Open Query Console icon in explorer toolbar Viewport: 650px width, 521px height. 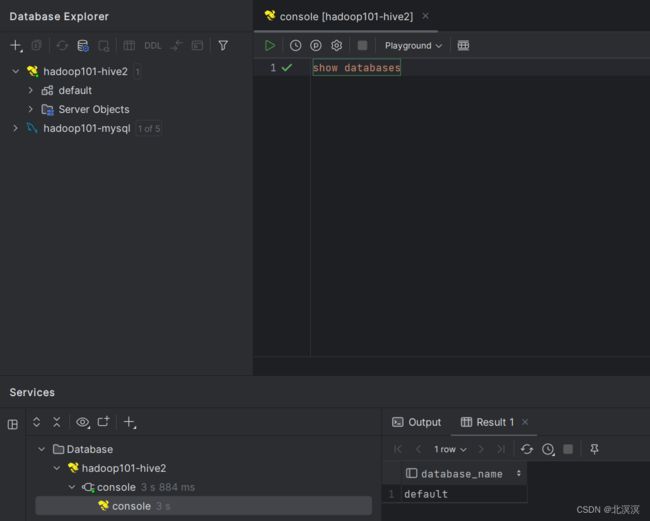point(197,45)
